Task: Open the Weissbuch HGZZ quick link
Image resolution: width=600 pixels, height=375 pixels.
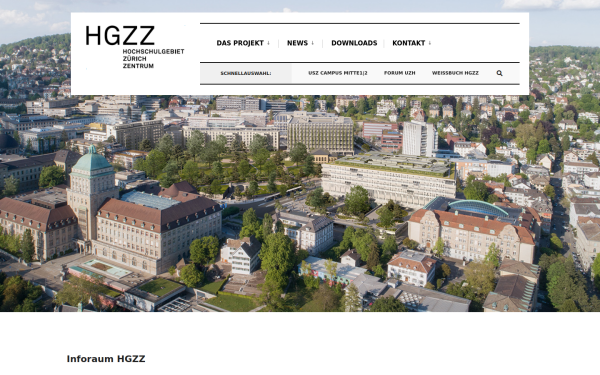Action: click(x=455, y=73)
